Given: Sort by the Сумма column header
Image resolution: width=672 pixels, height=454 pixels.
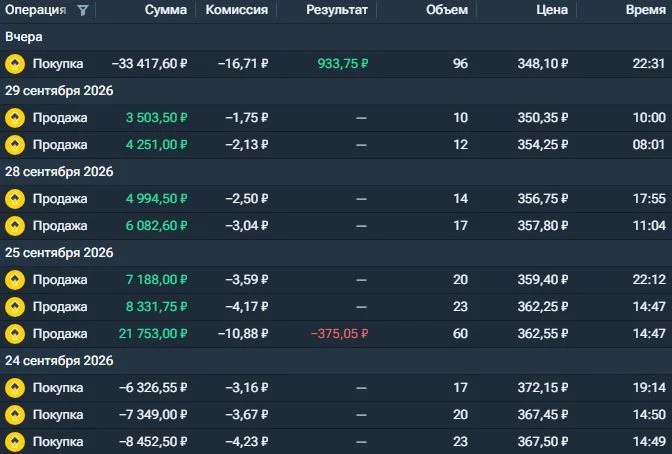Looking at the screenshot, I should 165,10.
